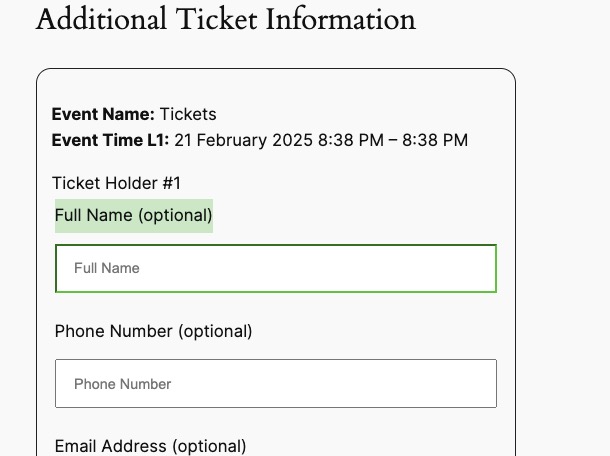Focus the Phone Number input field
The height and width of the screenshot is (456, 610).
(x=276, y=384)
